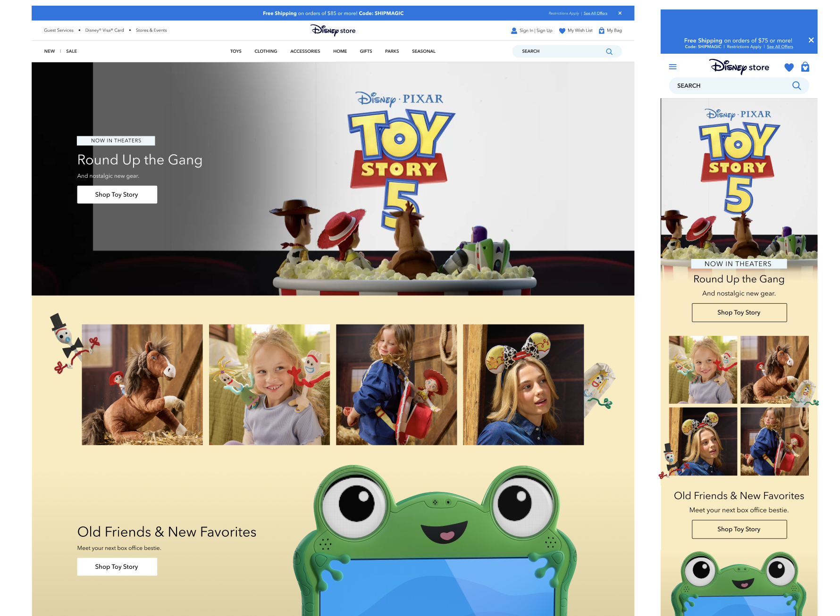The image size is (840, 616).
Task: Open the ACCESSORIES menu
Action: coord(305,51)
